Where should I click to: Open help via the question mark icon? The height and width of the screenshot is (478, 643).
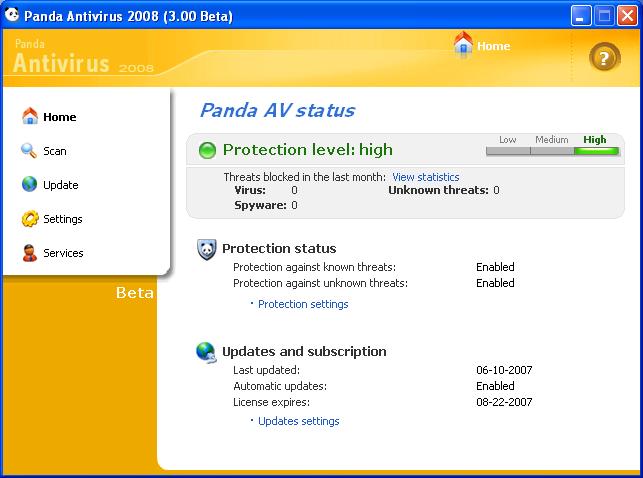click(x=604, y=58)
